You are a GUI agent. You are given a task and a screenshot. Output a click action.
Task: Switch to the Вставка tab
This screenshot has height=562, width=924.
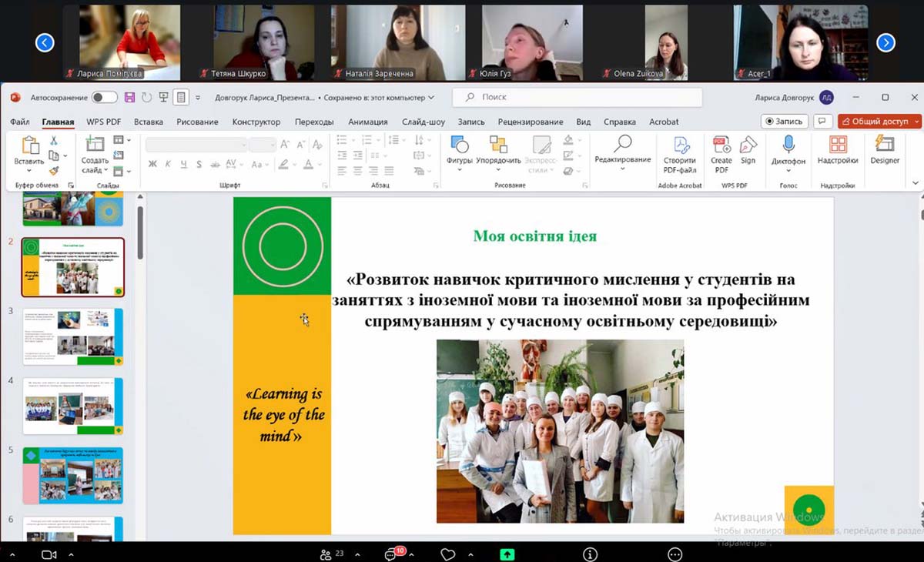tap(149, 122)
